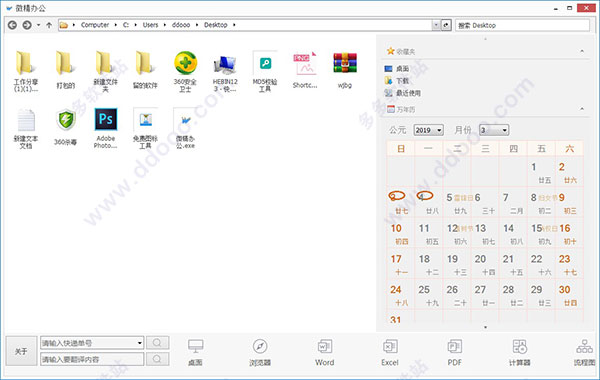
Task: Click the 关于 about button
Action: pos(21,351)
